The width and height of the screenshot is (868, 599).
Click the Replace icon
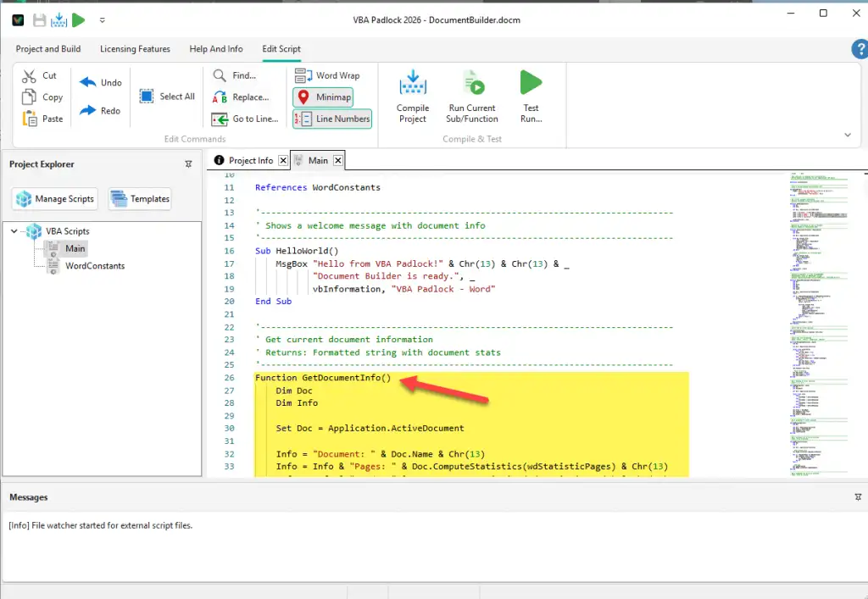[x=242, y=97]
